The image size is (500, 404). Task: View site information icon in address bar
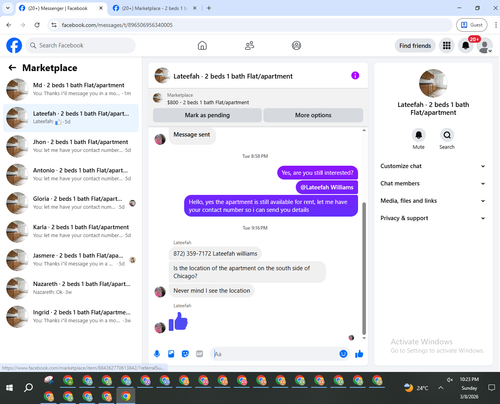point(54,25)
